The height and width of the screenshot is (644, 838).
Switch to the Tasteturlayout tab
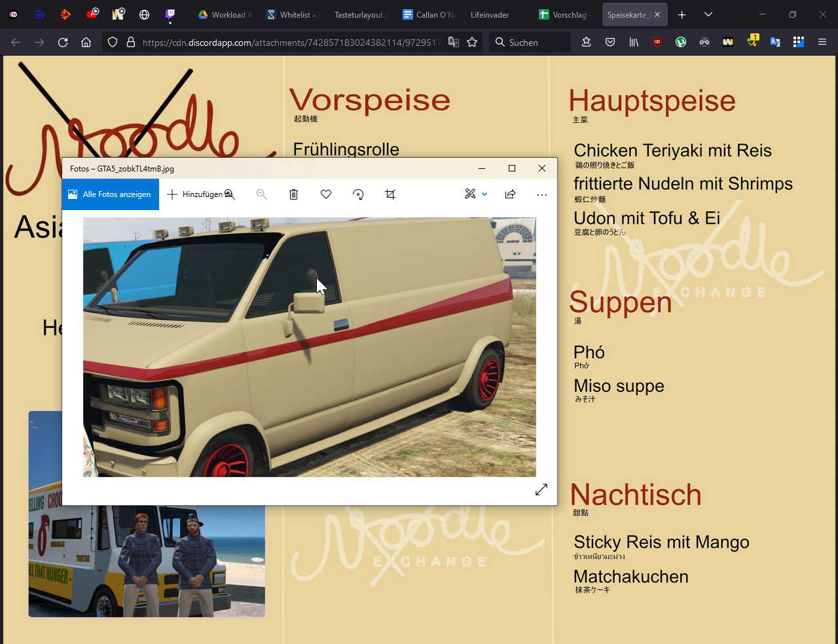[x=361, y=14]
